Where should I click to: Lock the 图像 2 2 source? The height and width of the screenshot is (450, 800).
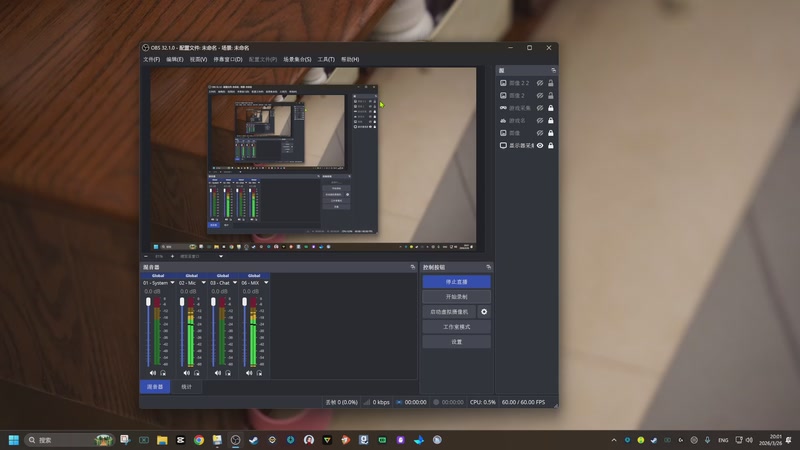pyautogui.click(x=551, y=83)
